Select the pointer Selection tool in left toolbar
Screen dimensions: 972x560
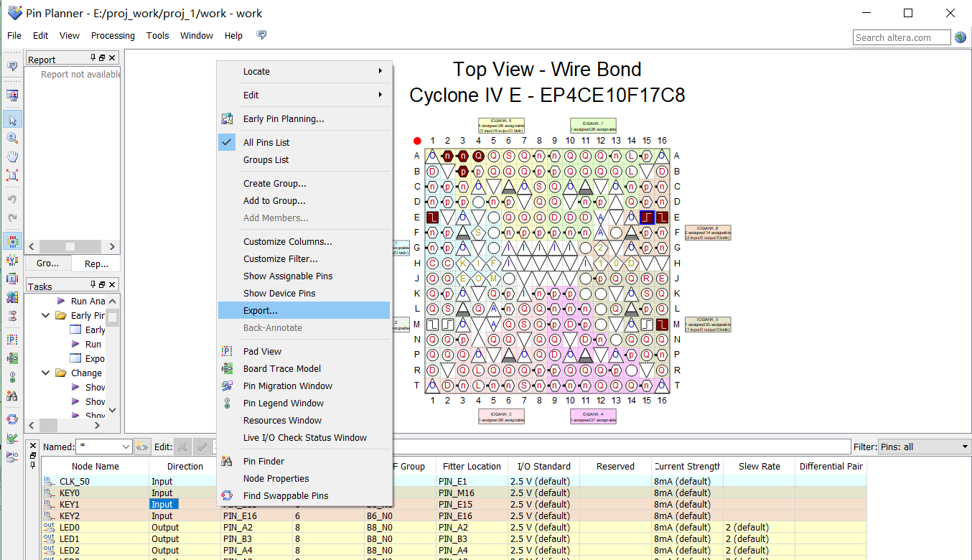[12, 120]
